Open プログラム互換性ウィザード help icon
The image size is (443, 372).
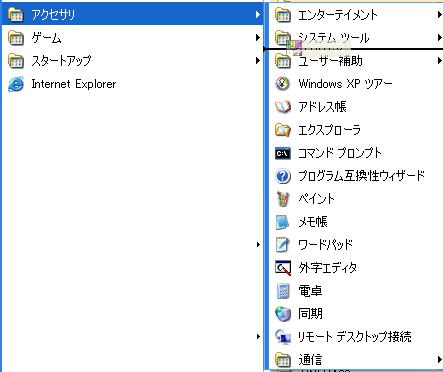pyautogui.click(x=283, y=176)
